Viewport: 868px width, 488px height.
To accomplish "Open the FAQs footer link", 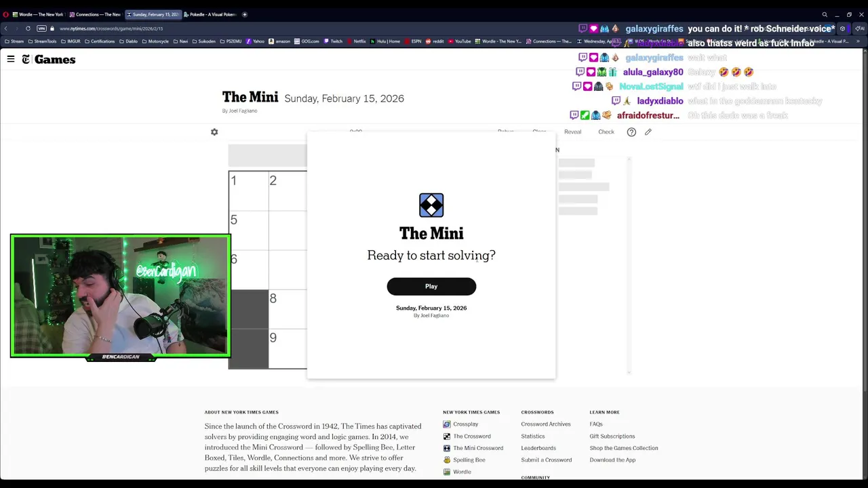I will point(596,424).
